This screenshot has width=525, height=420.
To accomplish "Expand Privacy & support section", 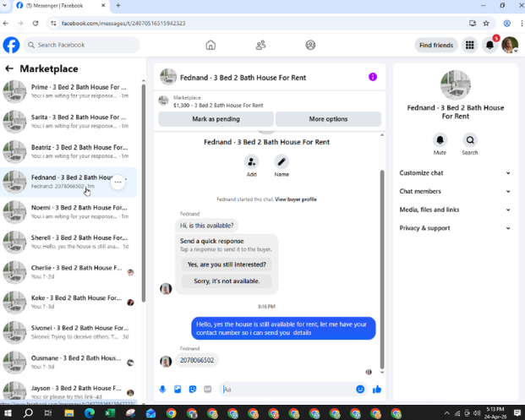I will click(455, 228).
